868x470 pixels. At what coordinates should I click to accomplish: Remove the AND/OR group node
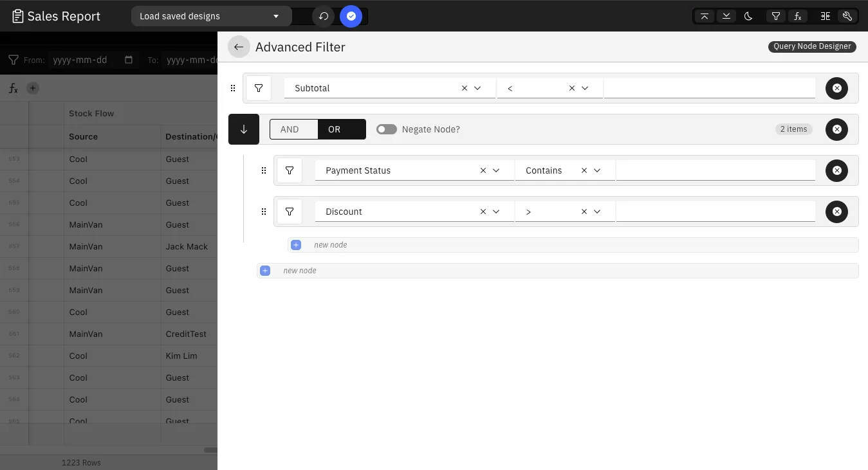tap(836, 129)
